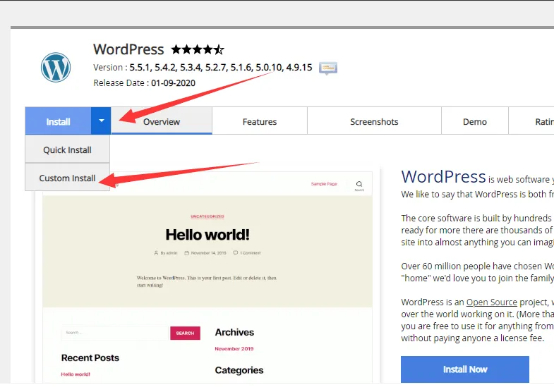Click the release date 01-09-2020
The width and height of the screenshot is (554, 392).
(173, 83)
